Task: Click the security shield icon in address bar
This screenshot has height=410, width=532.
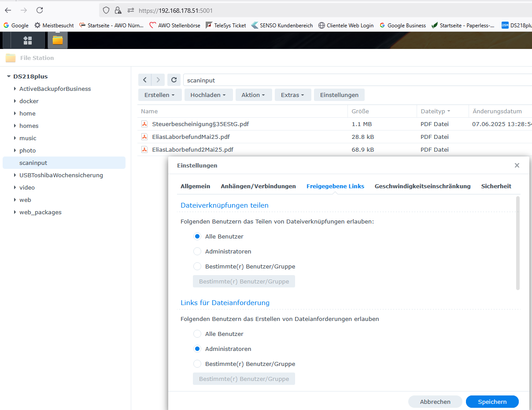Action: pyautogui.click(x=106, y=10)
